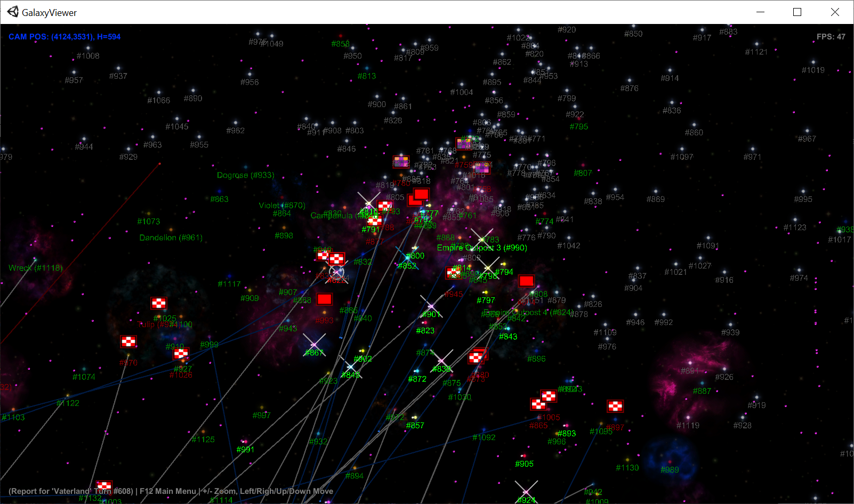The width and height of the screenshot is (854, 504).
Task: Close the GalaxyViewer window
Action: tap(835, 12)
